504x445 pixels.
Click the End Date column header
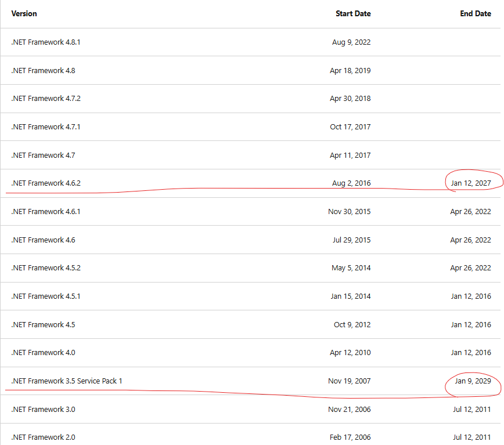[476, 13]
